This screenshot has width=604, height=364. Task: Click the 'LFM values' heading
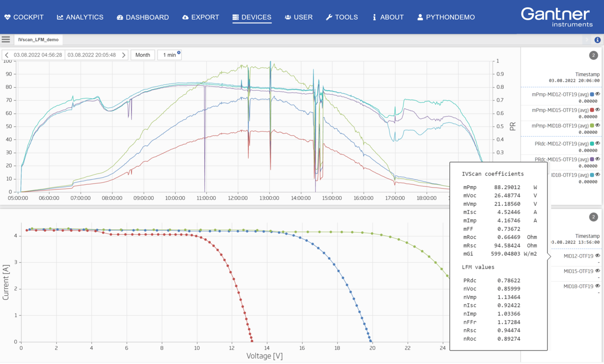(x=478, y=267)
